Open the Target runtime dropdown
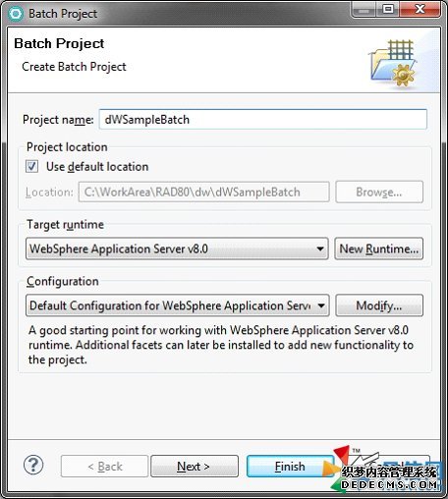 [177, 249]
